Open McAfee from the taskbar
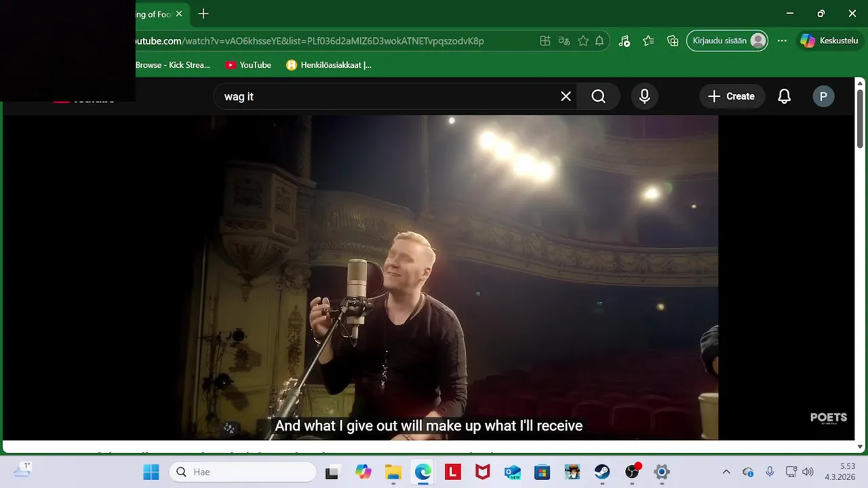The height and width of the screenshot is (488, 868). click(483, 472)
